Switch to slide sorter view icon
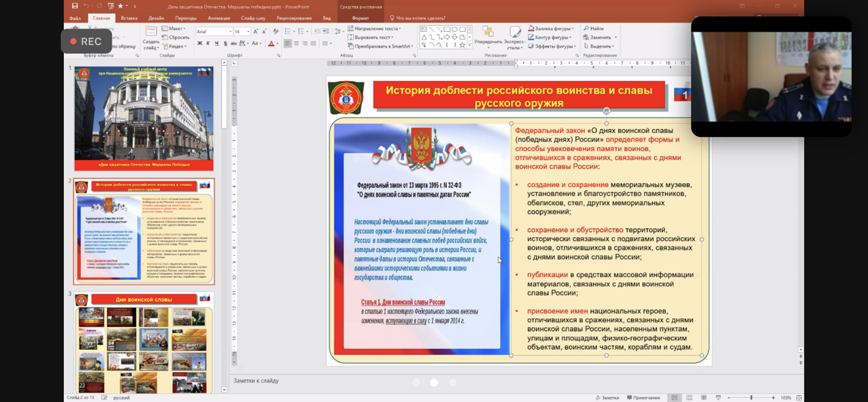This screenshot has width=868, height=402. point(689,398)
